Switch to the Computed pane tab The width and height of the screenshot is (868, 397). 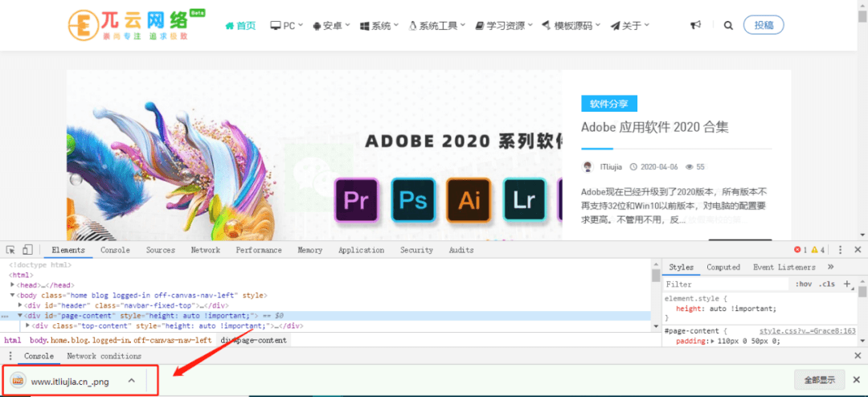(723, 267)
